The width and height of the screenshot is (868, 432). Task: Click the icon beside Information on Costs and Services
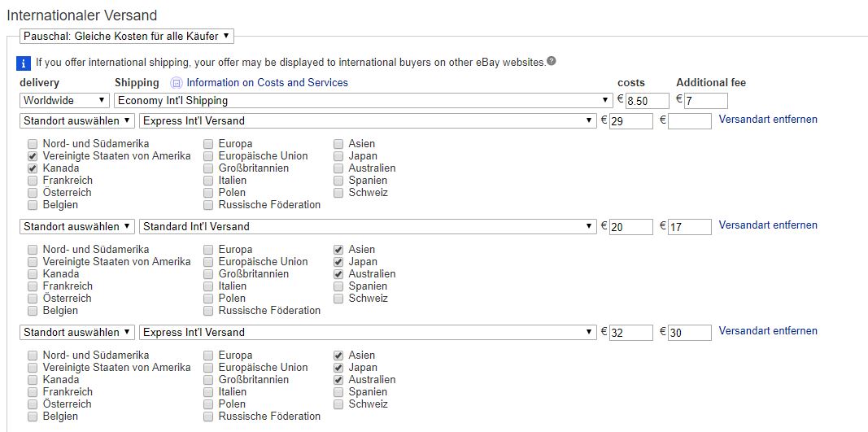point(177,84)
